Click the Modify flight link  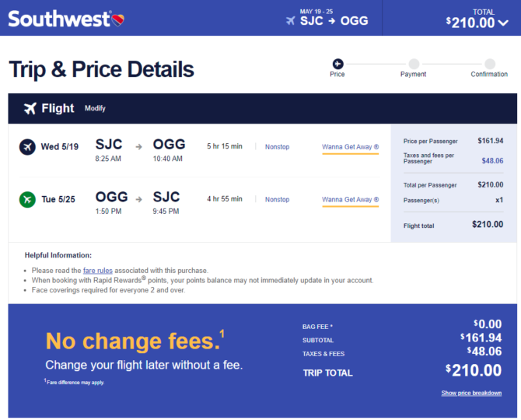95,108
